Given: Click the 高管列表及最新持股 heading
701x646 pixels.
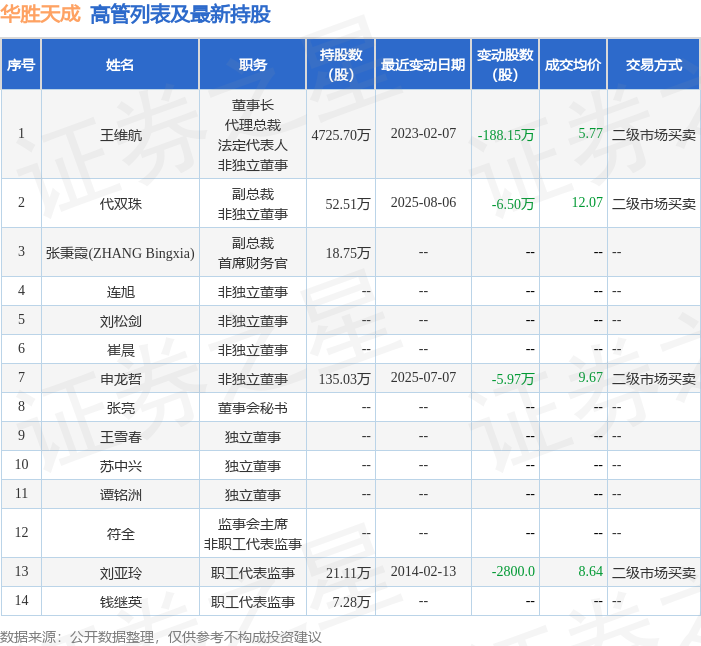Looking at the screenshot, I should tap(180, 14).
